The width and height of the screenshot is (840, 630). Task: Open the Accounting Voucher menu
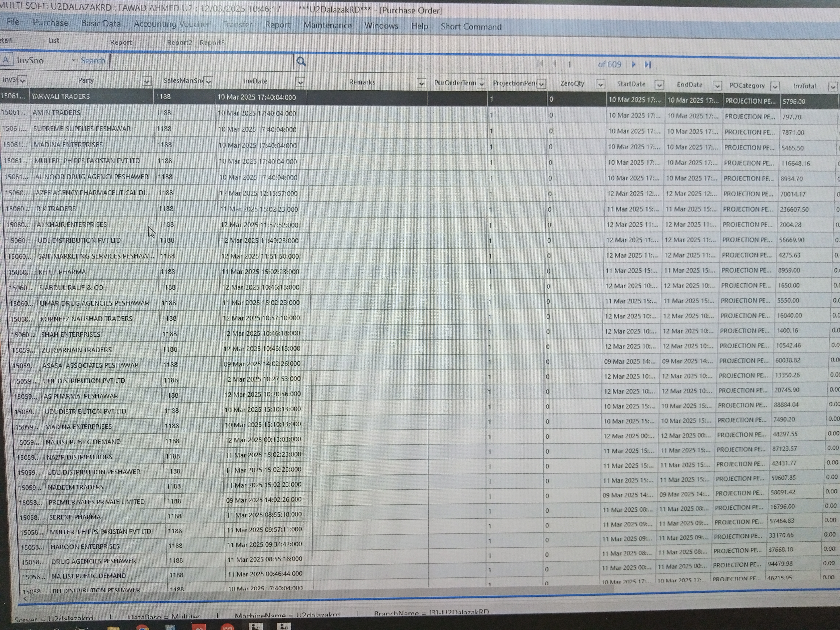point(171,24)
